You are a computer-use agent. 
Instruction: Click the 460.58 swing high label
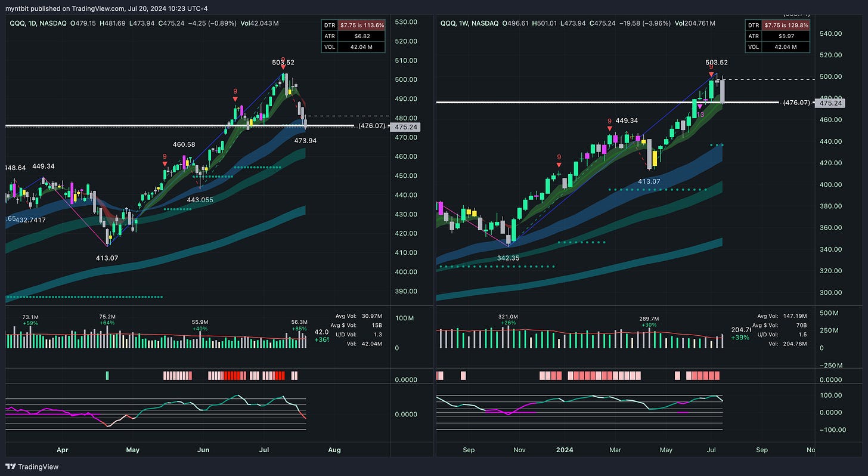pyautogui.click(x=184, y=144)
